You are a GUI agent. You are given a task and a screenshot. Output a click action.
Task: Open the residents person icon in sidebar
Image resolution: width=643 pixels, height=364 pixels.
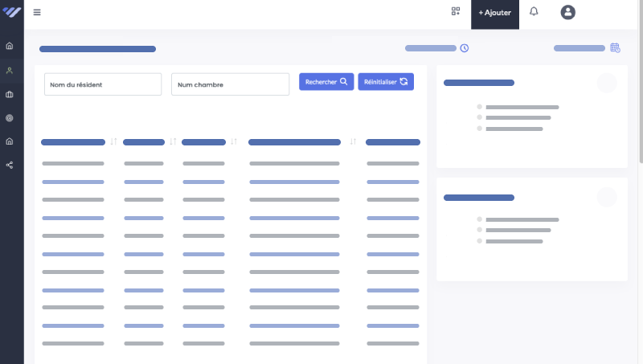[10, 71]
